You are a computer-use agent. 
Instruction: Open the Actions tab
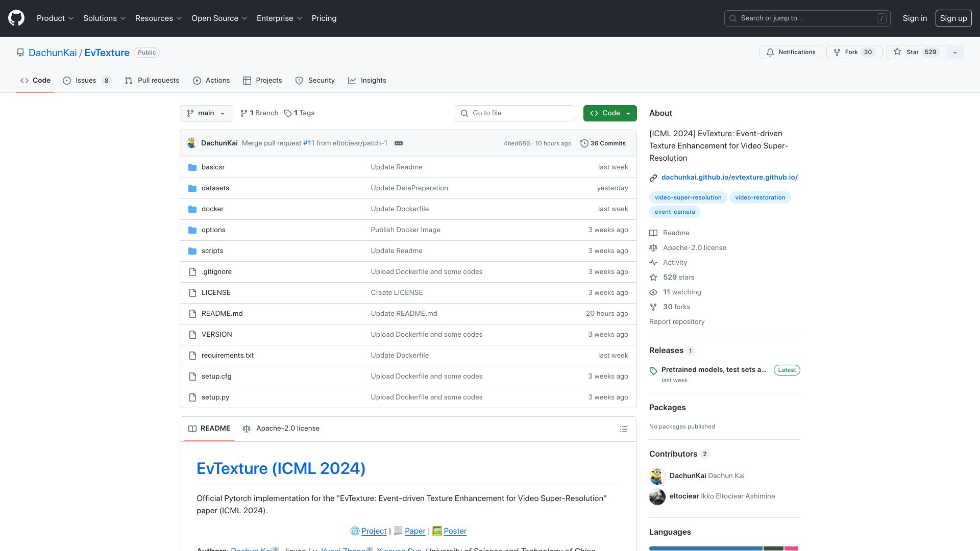211,81
